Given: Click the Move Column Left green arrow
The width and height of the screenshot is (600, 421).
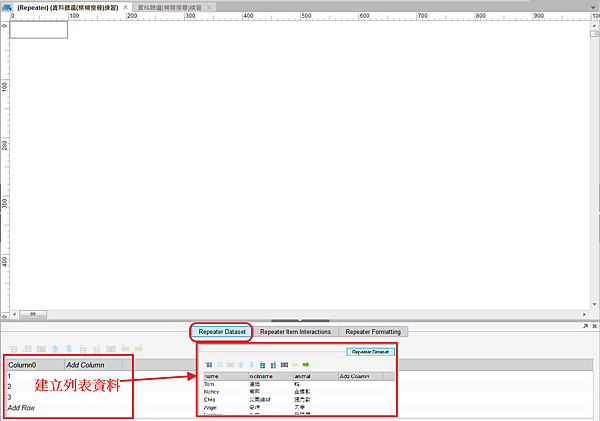Looking at the screenshot, I should tap(125, 349).
